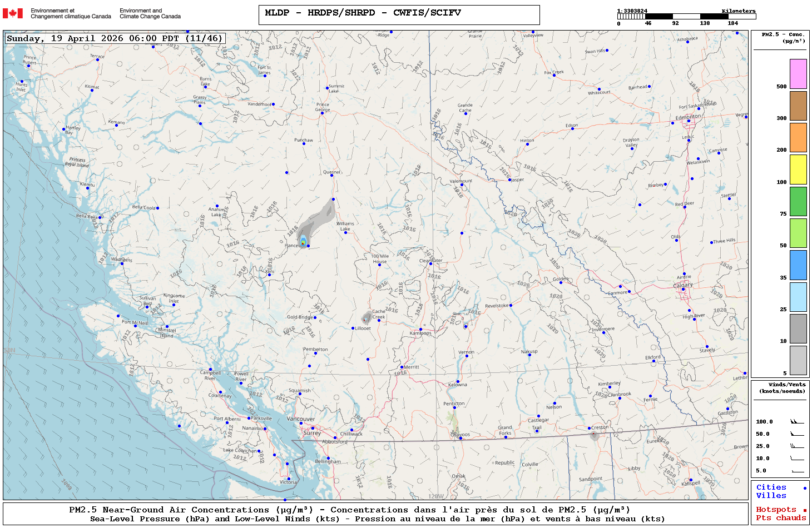Click the 10.0 knots wind barb symbol
The height and width of the screenshot is (528, 812).
(x=797, y=459)
